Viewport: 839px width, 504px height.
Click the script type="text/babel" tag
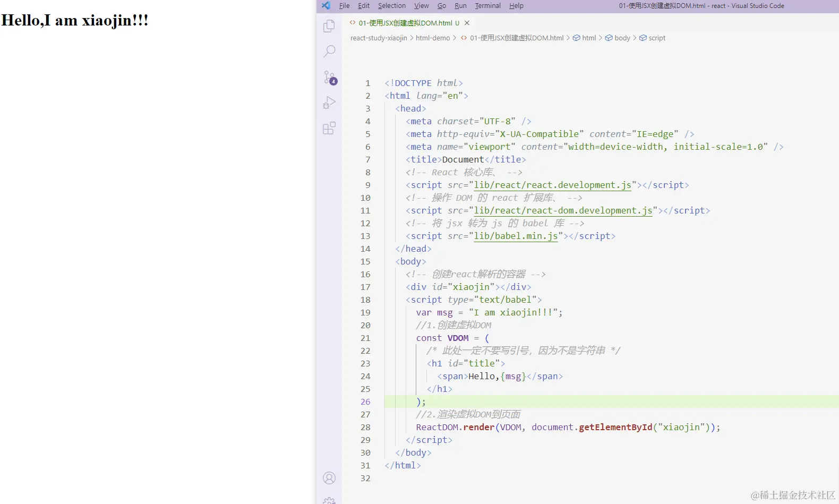[x=474, y=300]
